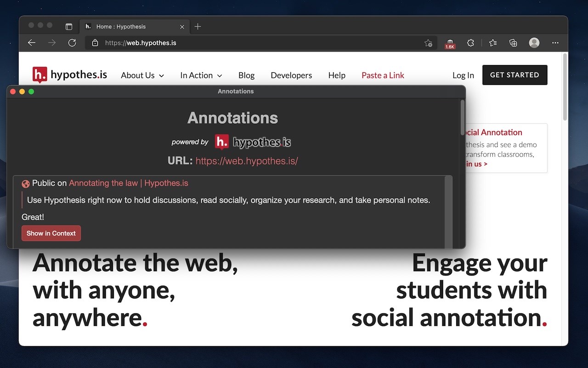Click the Paste a Link menu item
Screen dimensions: 588x368
(x=383, y=75)
